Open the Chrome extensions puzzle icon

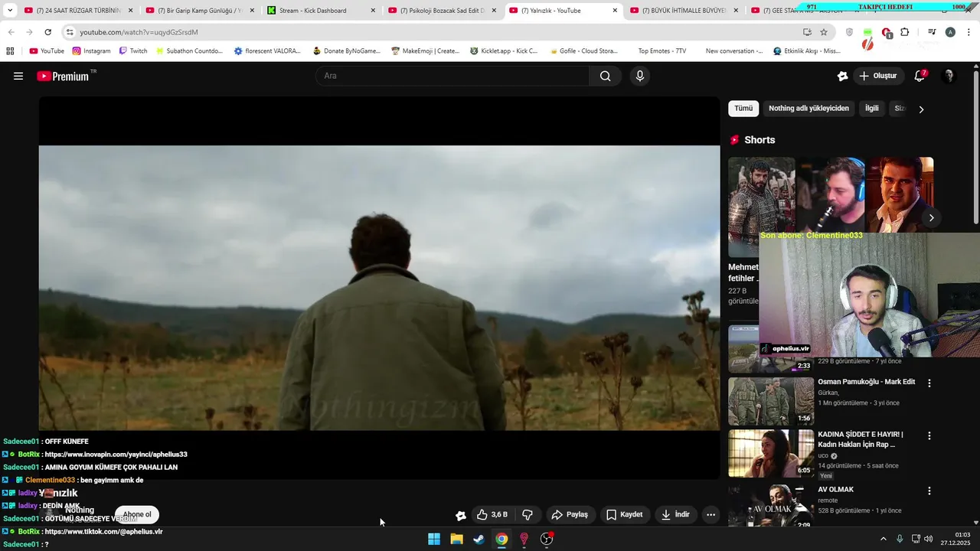[905, 32]
